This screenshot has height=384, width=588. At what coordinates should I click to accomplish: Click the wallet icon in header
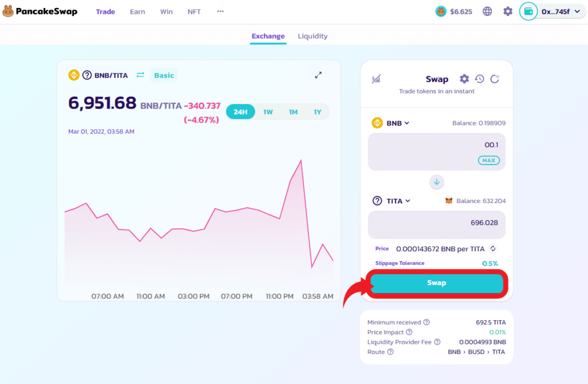[x=528, y=11]
